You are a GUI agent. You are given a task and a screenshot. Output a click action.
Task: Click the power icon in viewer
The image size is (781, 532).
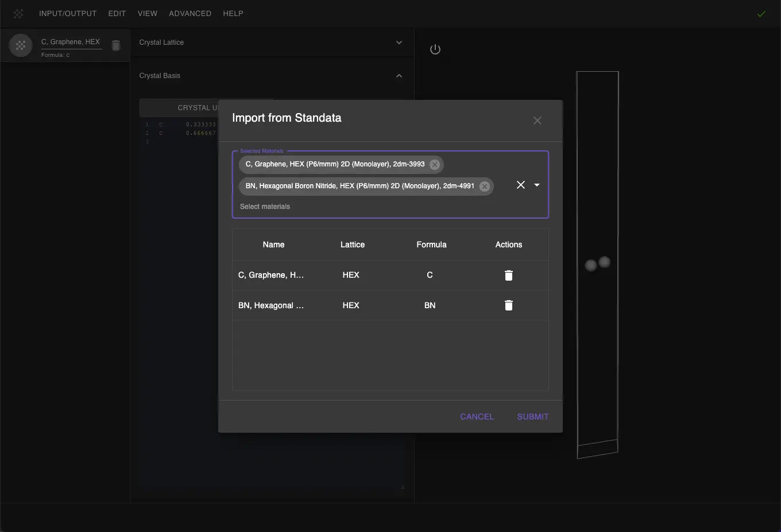435,49
